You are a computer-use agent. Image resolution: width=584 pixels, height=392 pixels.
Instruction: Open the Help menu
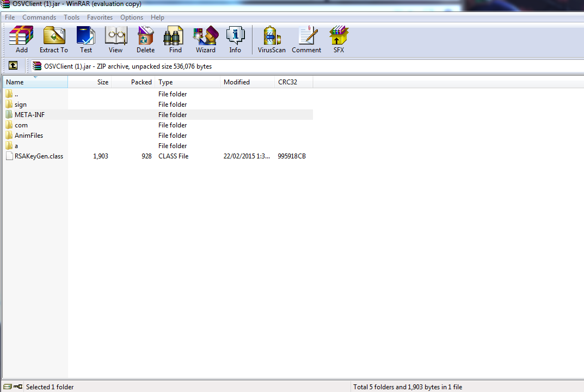coord(157,17)
